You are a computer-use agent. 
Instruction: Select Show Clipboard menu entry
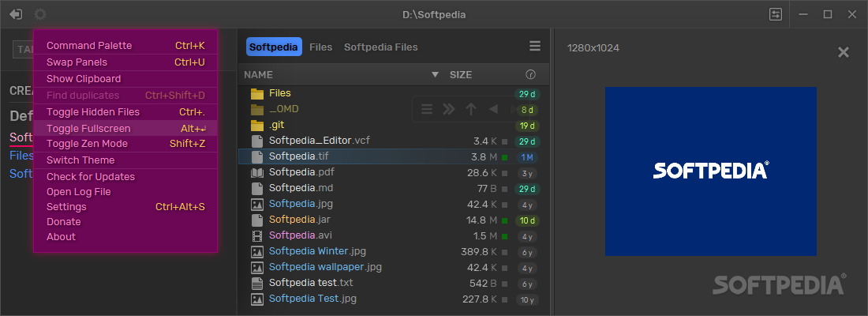point(125,79)
